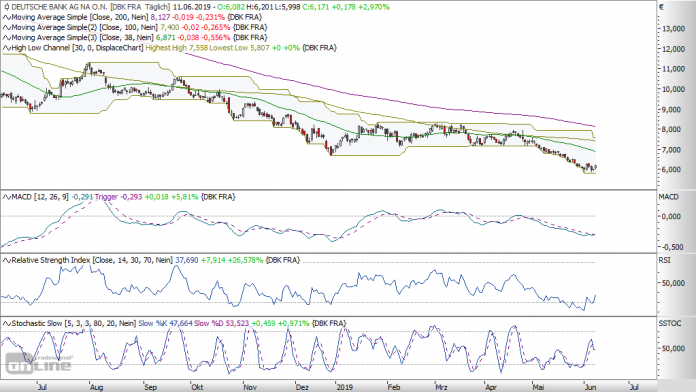The height and width of the screenshot is (392, 696).
Task: Click the candlestick icon before DEUTSCHE BANK title
Action: pos(6,7)
